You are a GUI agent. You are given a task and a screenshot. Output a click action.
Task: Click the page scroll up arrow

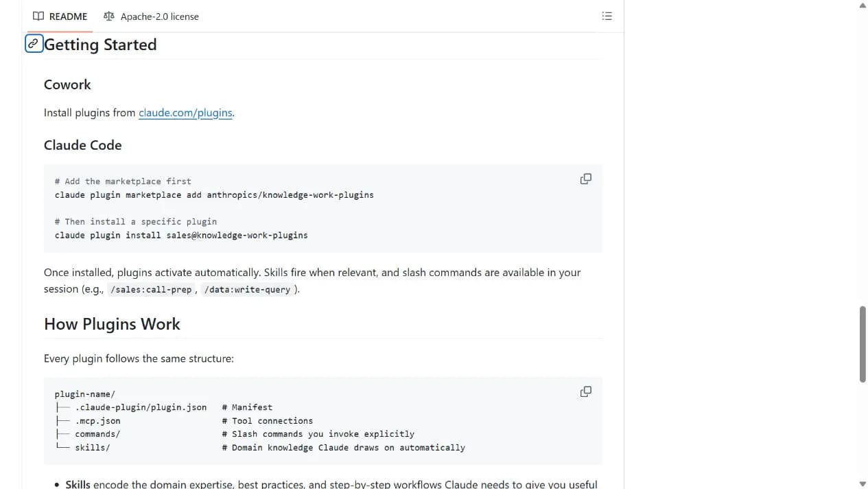863,5
